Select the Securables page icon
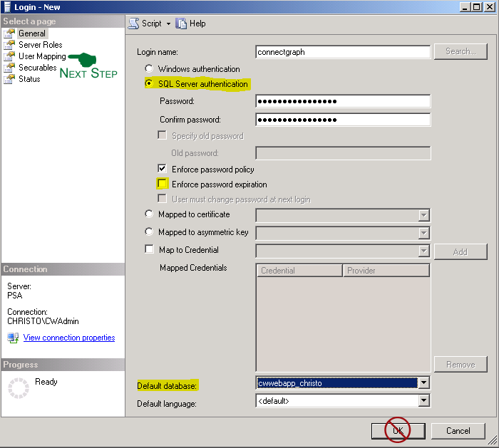The width and height of the screenshot is (499, 448). [9, 68]
